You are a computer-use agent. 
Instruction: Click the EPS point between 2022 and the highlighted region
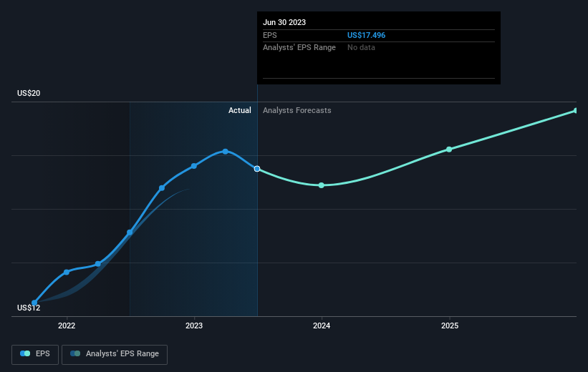click(x=98, y=264)
